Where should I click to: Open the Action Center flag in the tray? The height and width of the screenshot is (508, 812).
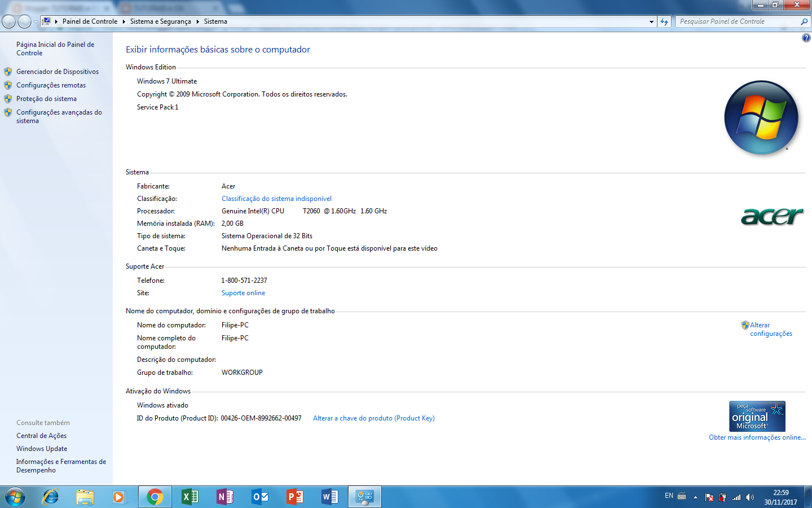[x=709, y=497]
